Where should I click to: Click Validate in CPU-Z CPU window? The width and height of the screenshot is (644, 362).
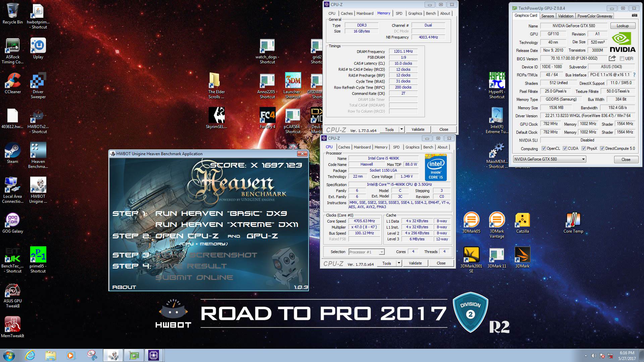(415, 263)
